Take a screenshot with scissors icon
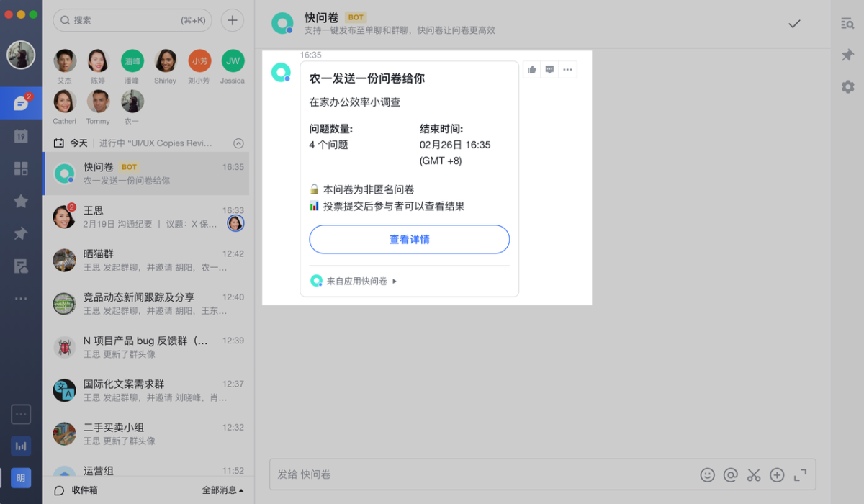864x504 pixels. click(754, 474)
